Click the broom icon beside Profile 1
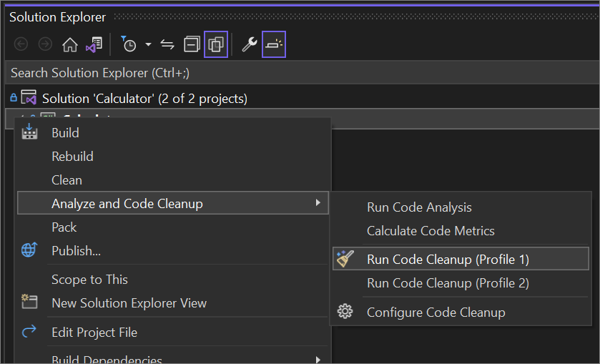The image size is (600, 364). point(345,259)
